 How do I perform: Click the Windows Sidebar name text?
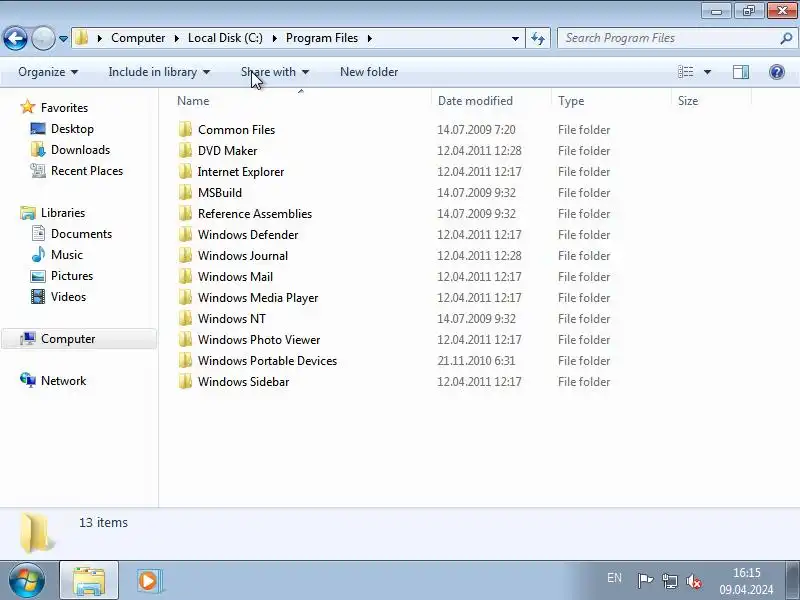click(243, 382)
